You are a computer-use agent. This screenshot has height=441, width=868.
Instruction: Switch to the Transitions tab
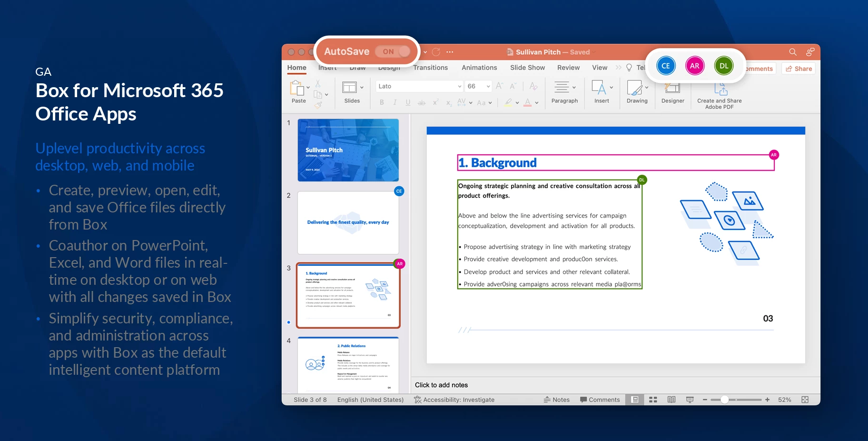click(x=430, y=68)
